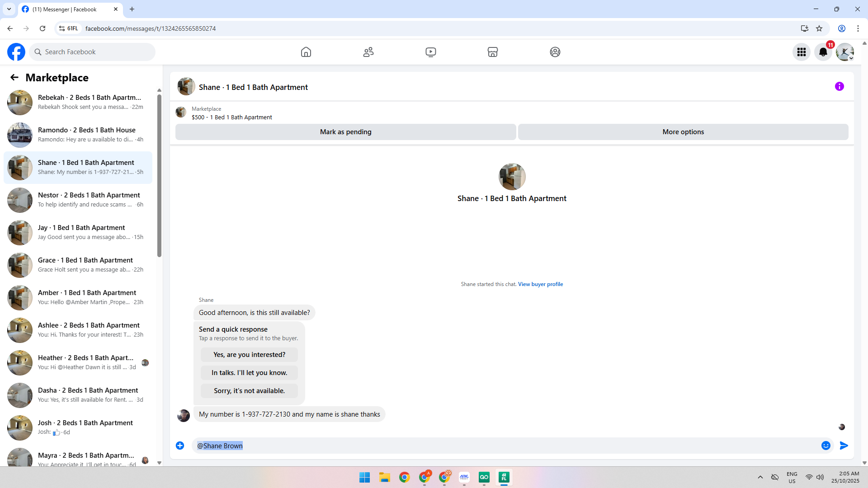
Task: Send quick response 'In talks. I'll let you know.'
Action: 250,373
